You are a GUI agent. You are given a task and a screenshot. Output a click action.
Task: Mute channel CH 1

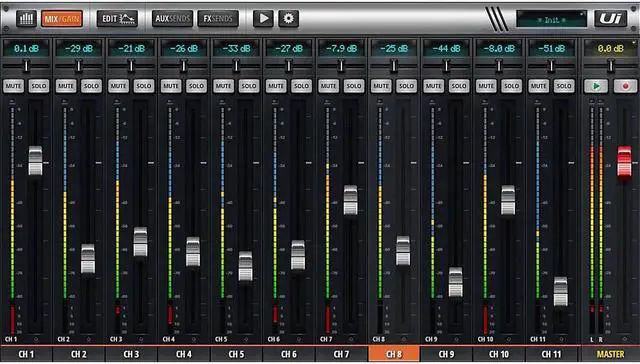click(x=13, y=86)
